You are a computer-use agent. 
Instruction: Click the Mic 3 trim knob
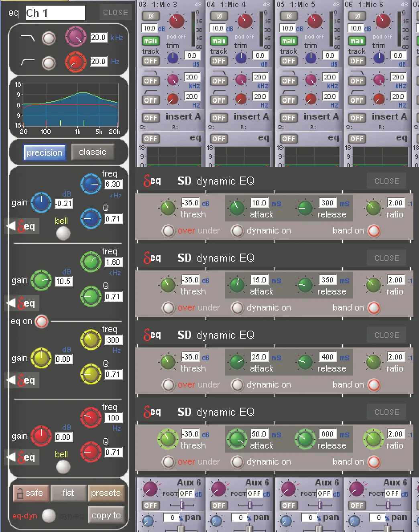point(173,58)
